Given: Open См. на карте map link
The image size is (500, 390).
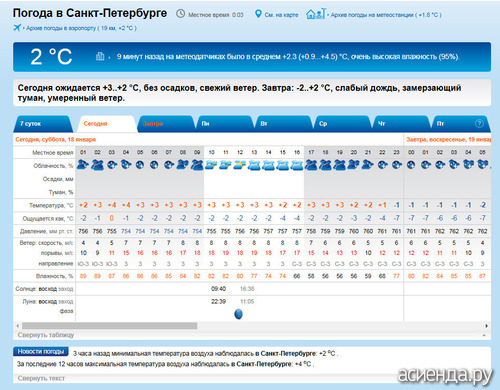Looking at the screenshot, I should [x=281, y=15].
